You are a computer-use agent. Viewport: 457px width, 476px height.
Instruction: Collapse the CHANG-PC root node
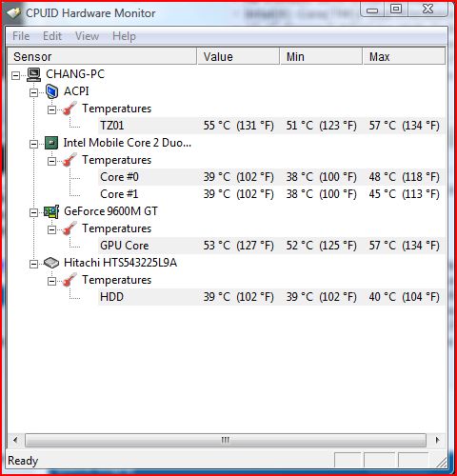[x=15, y=75]
